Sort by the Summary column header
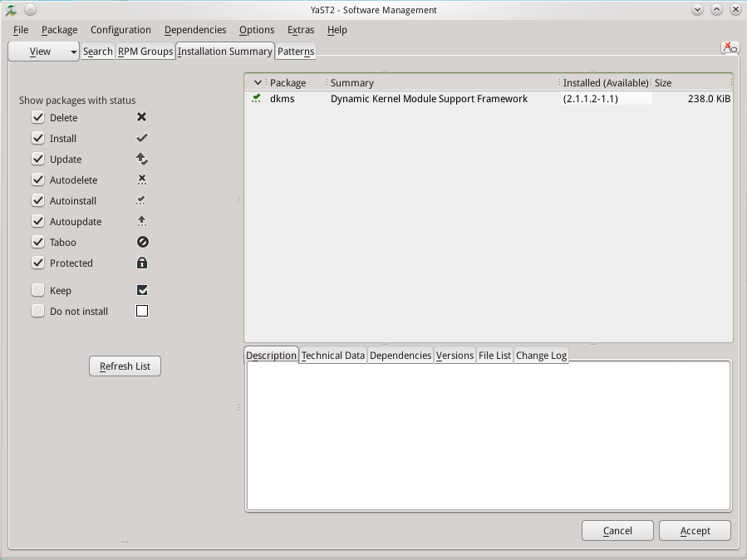The width and height of the screenshot is (747, 560). coord(443,83)
